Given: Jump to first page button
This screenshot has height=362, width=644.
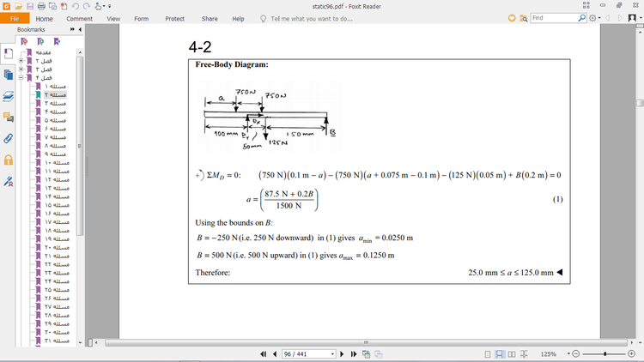Looking at the screenshot, I should (x=264, y=353).
